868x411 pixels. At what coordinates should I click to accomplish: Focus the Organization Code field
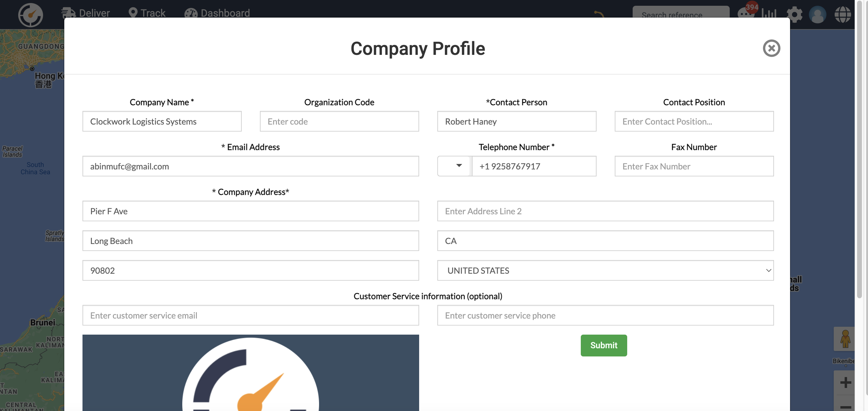[x=339, y=121]
